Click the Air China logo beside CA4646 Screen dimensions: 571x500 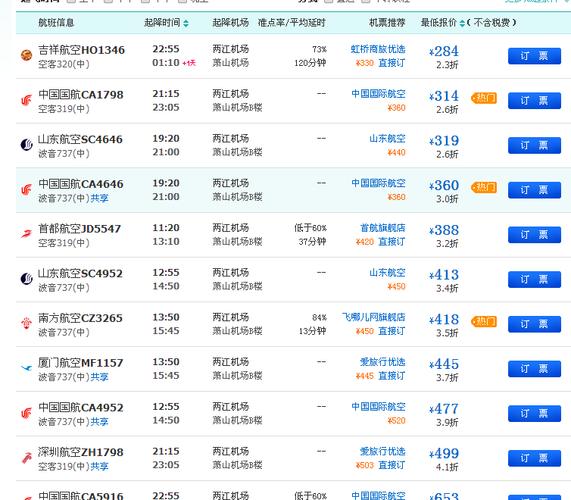coord(26,189)
